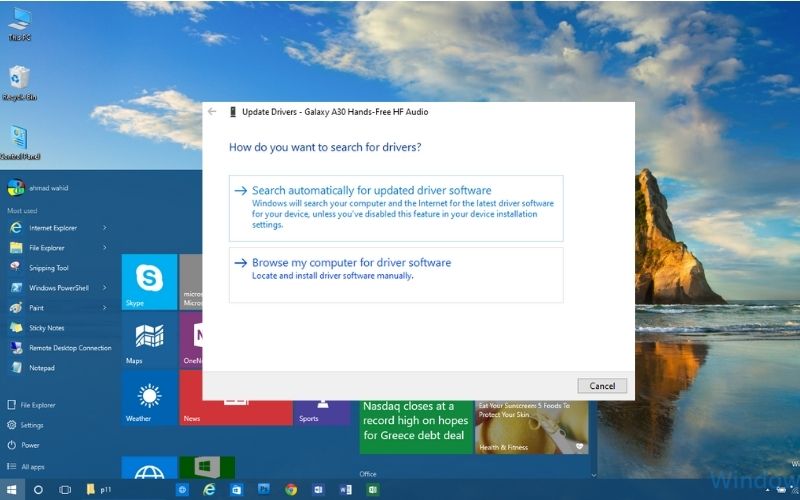Click the Windows Start button

click(x=11, y=490)
